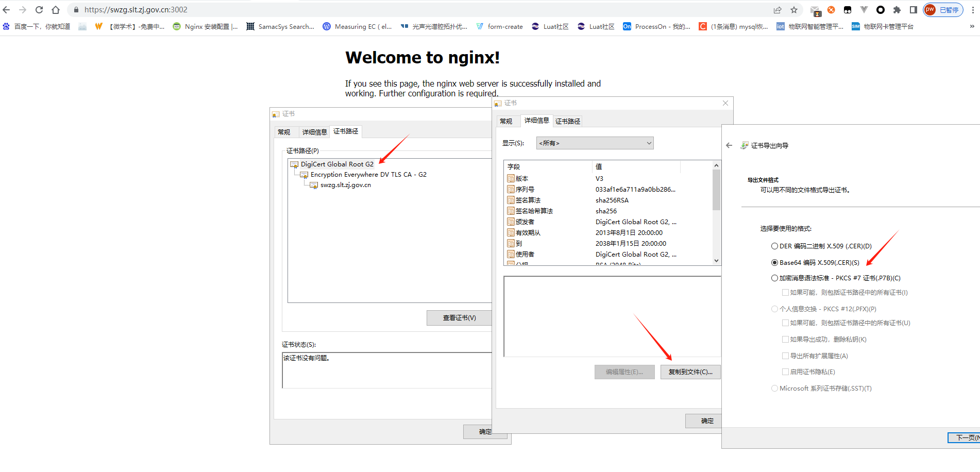The height and width of the screenshot is (472, 980).
Task: Open the 物联网智能管理平台 iot bookmark
Action: pyautogui.click(x=810, y=26)
